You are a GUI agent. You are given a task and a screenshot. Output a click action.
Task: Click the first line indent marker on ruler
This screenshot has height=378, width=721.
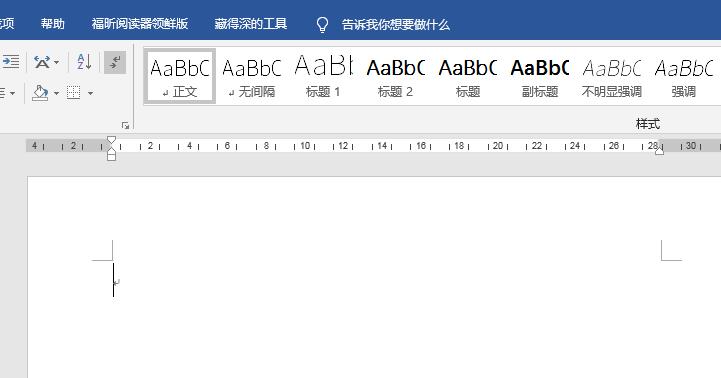(111, 140)
